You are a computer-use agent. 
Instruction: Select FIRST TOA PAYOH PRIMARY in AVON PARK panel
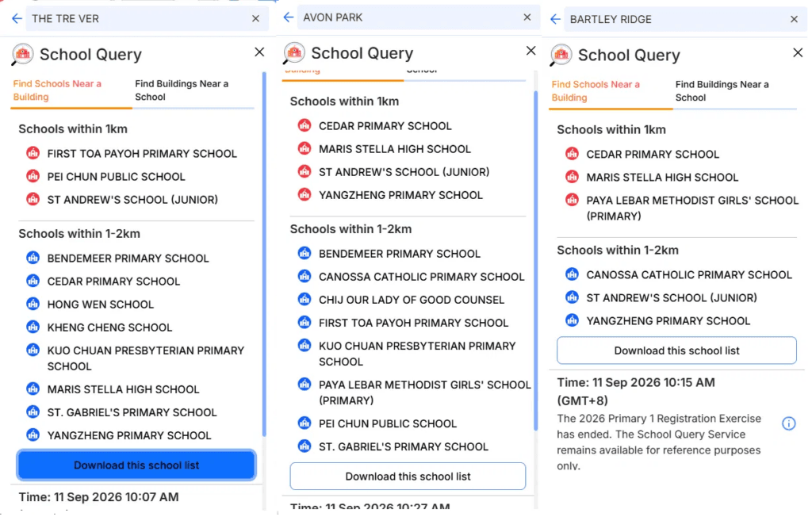413,323
